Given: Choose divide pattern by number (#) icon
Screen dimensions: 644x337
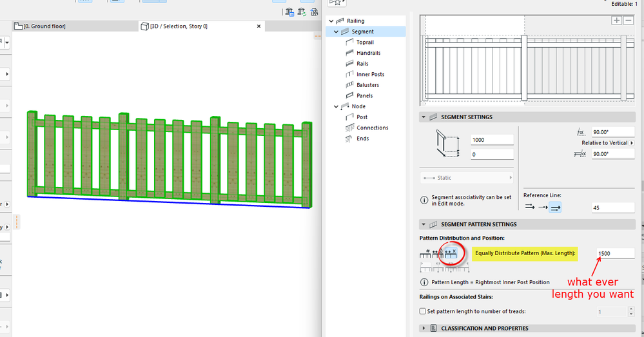Looking at the screenshot, I should click(x=425, y=253).
